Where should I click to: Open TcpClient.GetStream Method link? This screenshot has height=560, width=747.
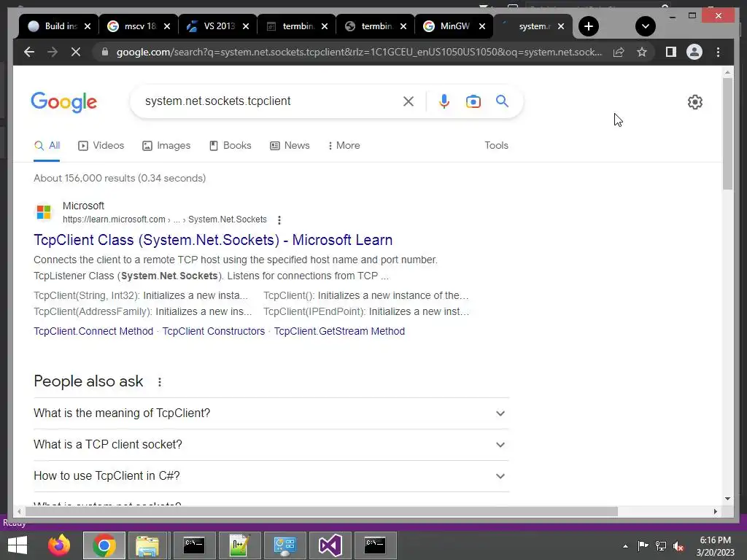[x=339, y=331]
